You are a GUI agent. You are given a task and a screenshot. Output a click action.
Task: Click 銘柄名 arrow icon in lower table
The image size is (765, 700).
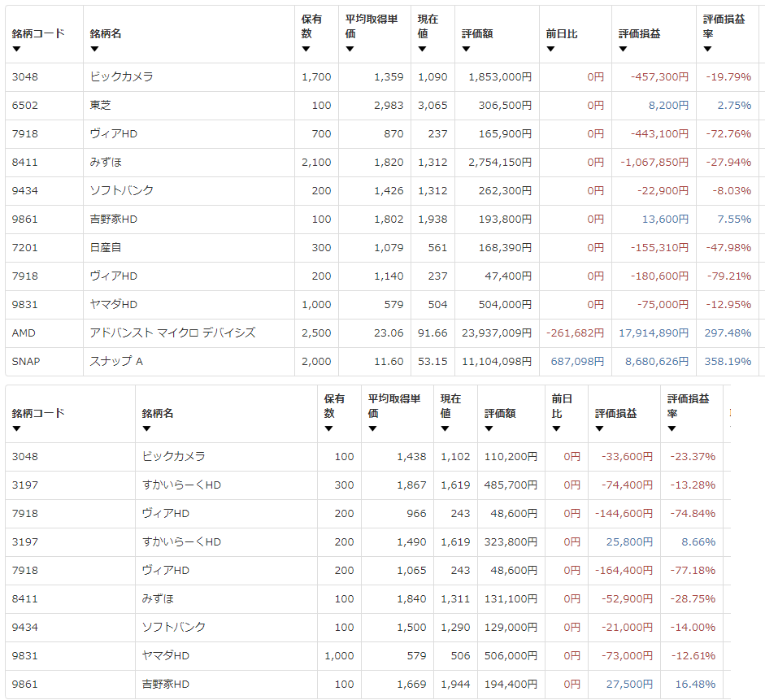pos(146,428)
